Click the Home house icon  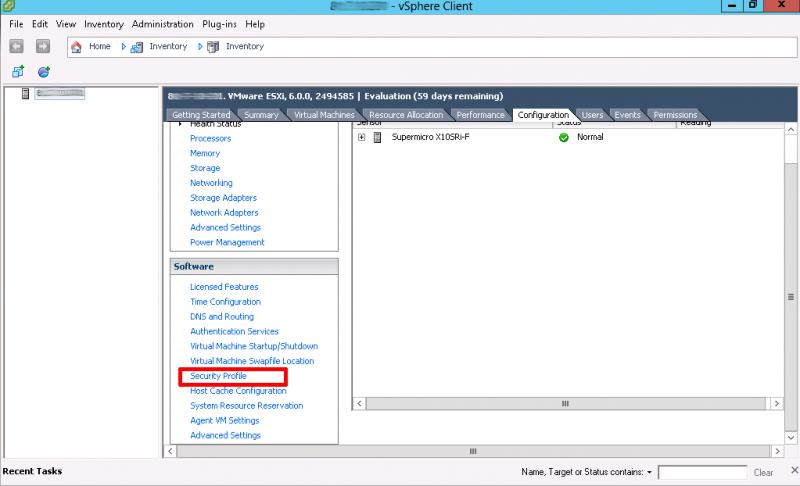point(76,47)
